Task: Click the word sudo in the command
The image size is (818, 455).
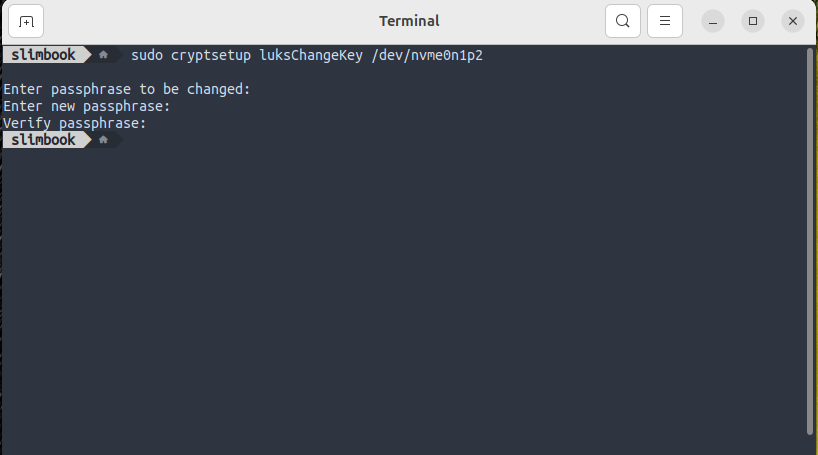Action: 147,55
